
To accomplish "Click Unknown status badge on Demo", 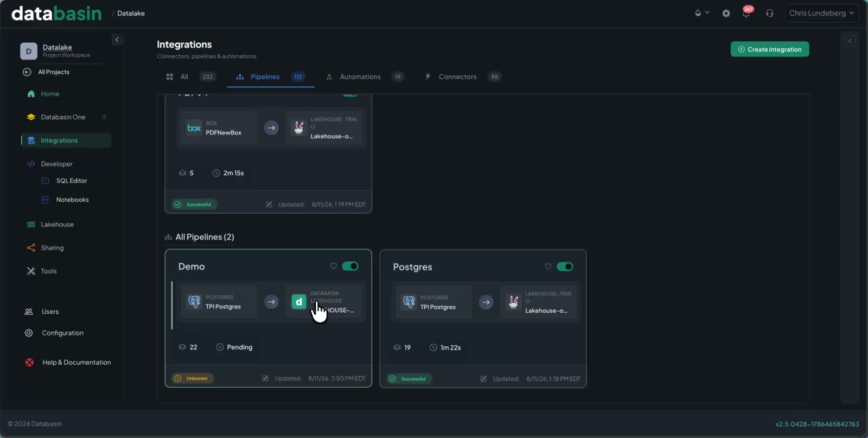I will pos(193,378).
